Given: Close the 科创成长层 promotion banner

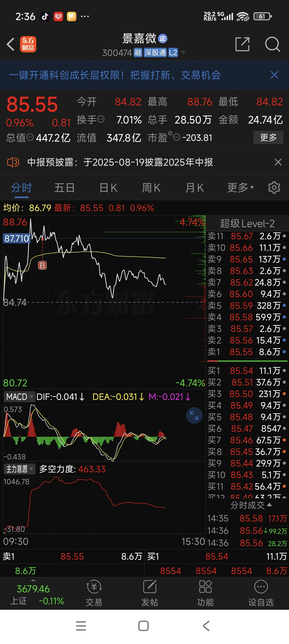Looking at the screenshot, I should point(274,75).
